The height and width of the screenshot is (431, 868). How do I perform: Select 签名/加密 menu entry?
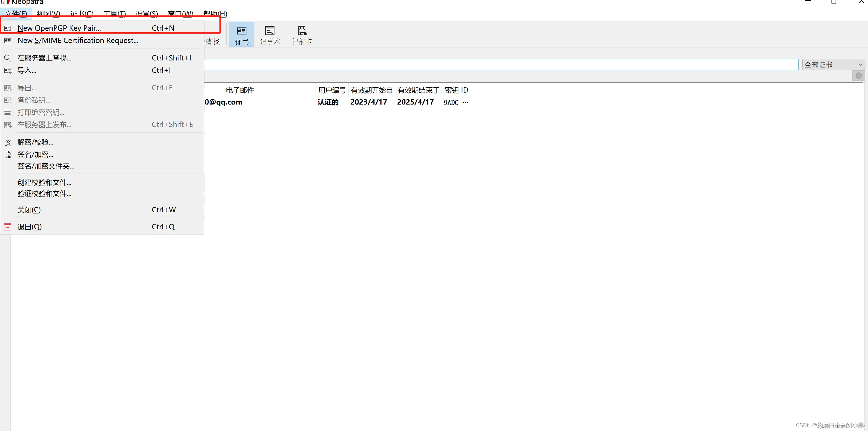[102, 155]
